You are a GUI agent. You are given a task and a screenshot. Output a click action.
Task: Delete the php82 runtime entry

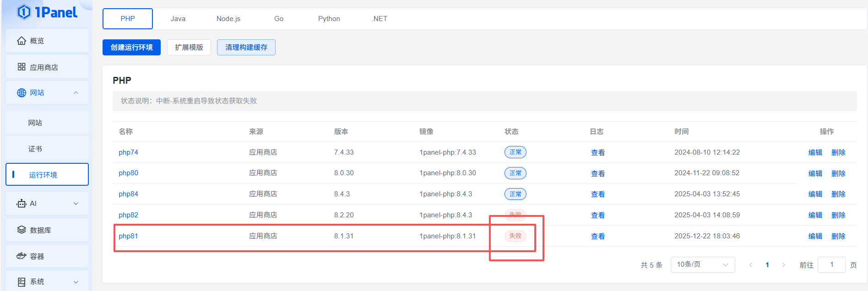[x=838, y=216]
